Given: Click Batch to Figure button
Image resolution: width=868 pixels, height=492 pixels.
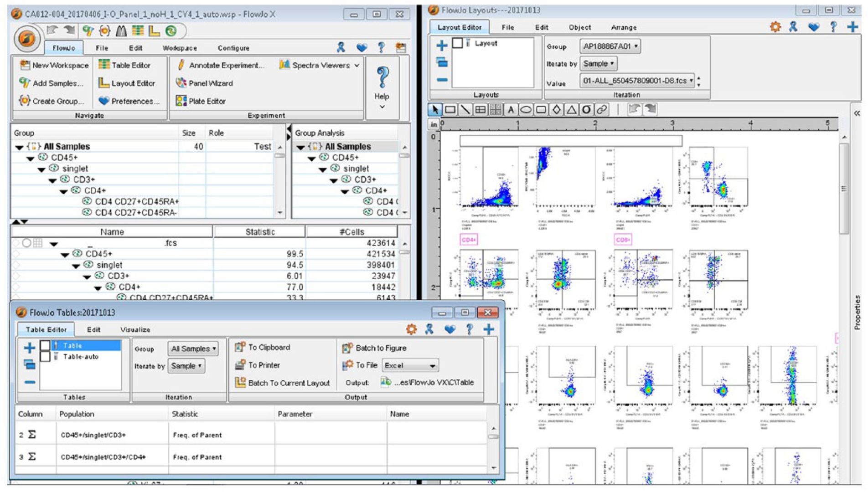Looking at the screenshot, I should click(374, 348).
